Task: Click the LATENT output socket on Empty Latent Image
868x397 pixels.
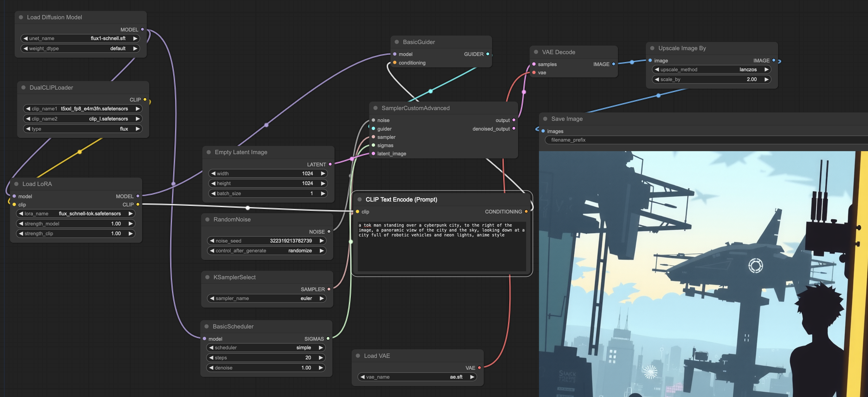Action: [x=330, y=164]
